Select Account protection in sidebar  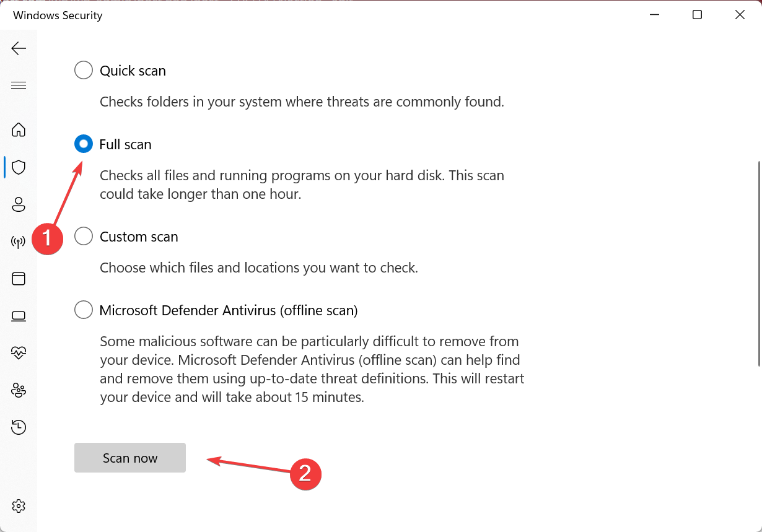coord(19,204)
